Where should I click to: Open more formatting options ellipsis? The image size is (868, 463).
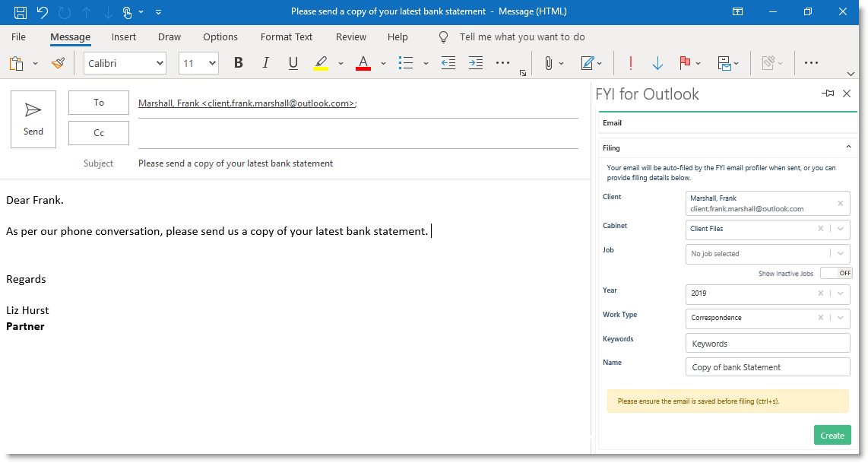[x=502, y=63]
